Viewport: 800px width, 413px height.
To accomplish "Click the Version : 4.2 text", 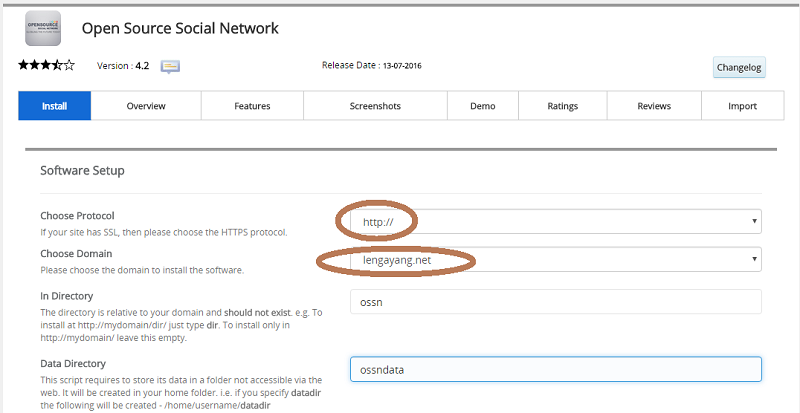I will (x=123, y=66).
